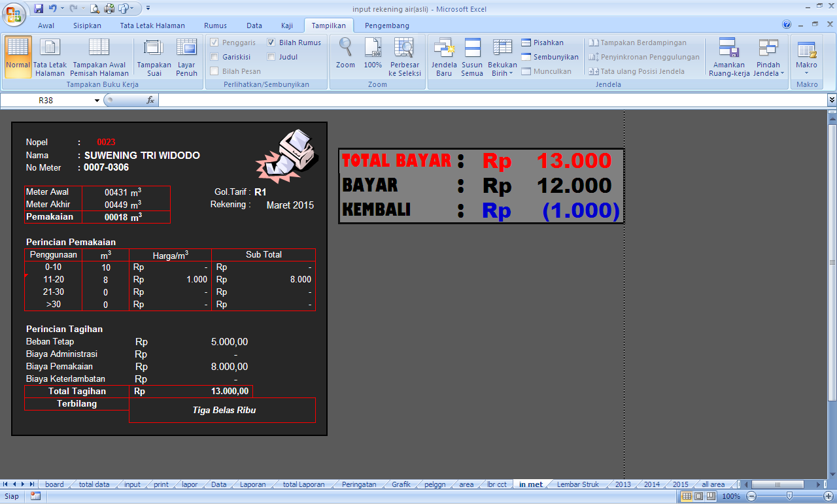Activate Layar Penuh mode
This screenshot has width=837, height=504.
(186, 57)
